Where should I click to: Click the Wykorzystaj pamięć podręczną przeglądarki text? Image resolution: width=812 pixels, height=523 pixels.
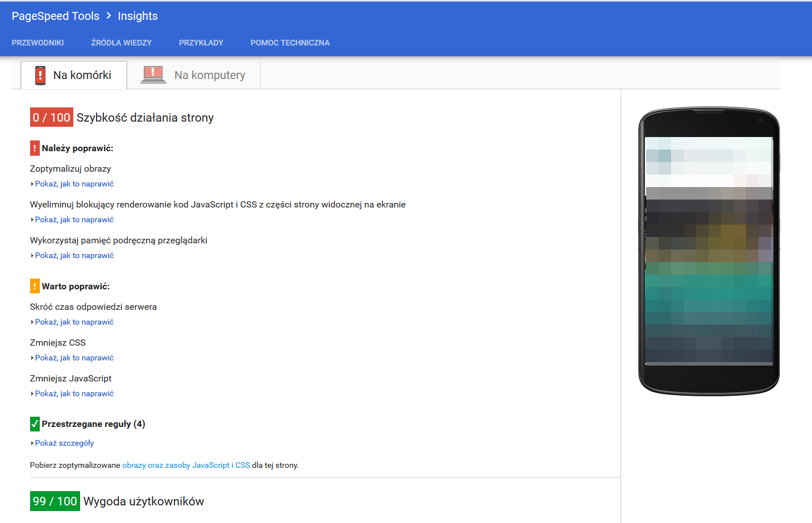pyautogui.click(x=119, y=240)
